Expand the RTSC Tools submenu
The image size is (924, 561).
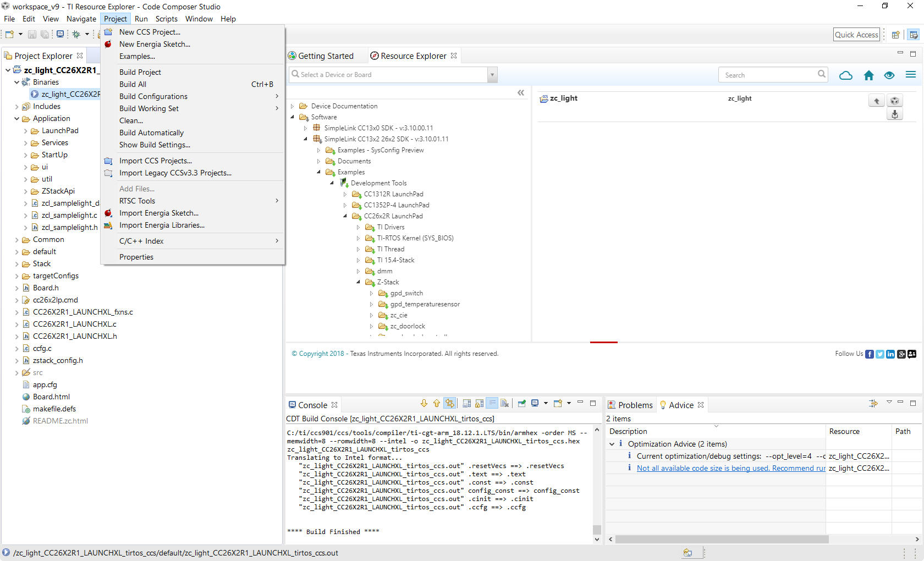pos(193,201)
